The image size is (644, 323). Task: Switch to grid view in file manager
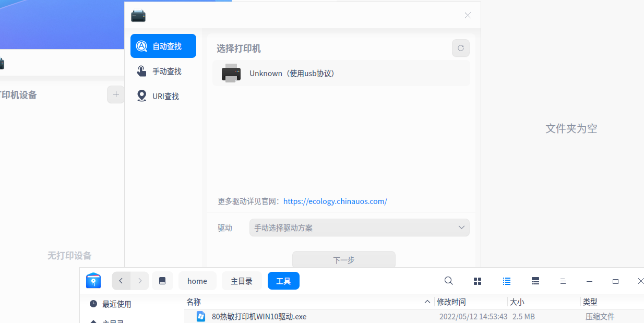coord(477,281)
